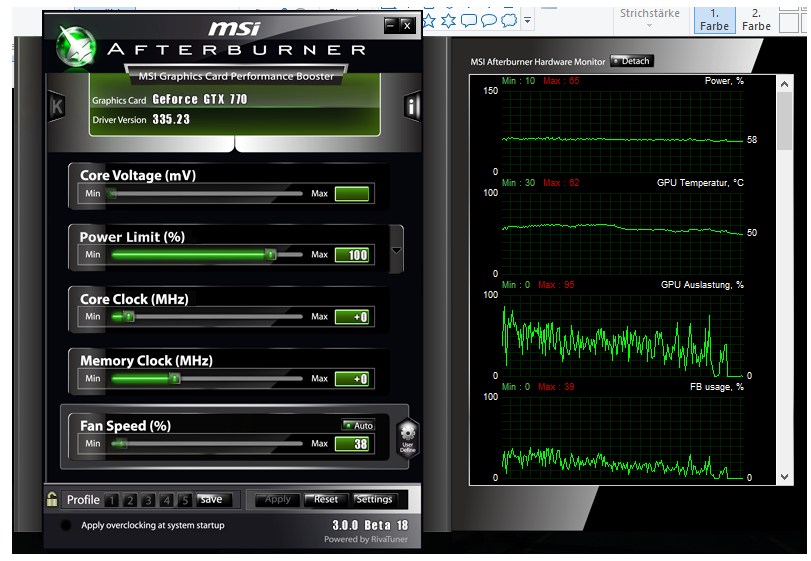Expand Power Limit options arrow

[396, 250]
